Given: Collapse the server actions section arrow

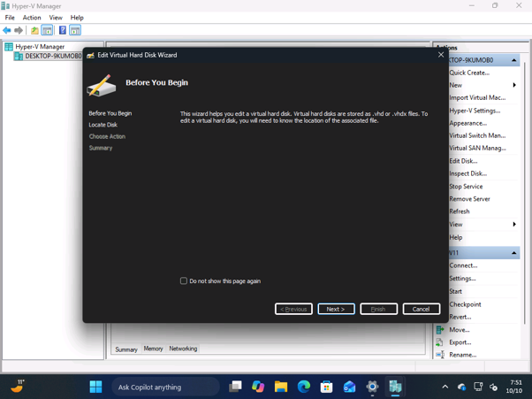Looking at the screenshot, I should (x=514, y=60).
